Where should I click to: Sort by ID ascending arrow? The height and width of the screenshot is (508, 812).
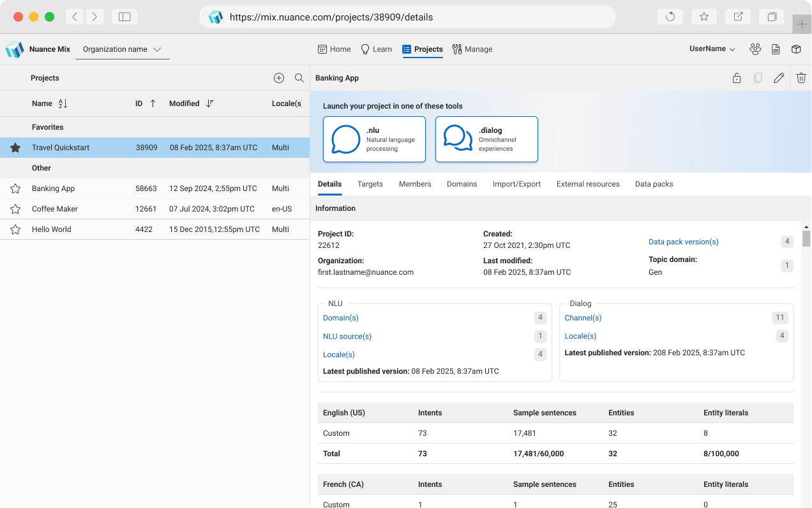tap(153, 104)
